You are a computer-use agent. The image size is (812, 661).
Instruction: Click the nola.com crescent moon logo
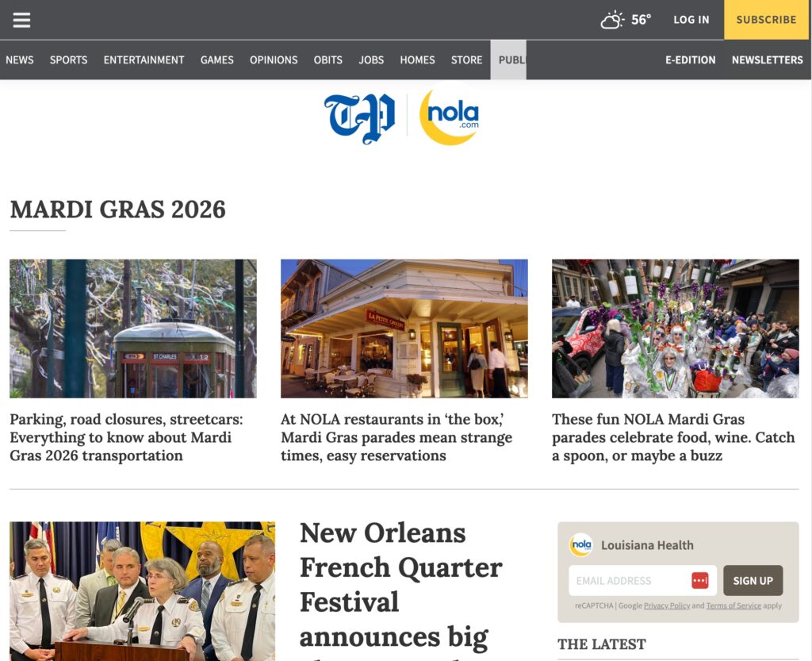tap(449, 117)
